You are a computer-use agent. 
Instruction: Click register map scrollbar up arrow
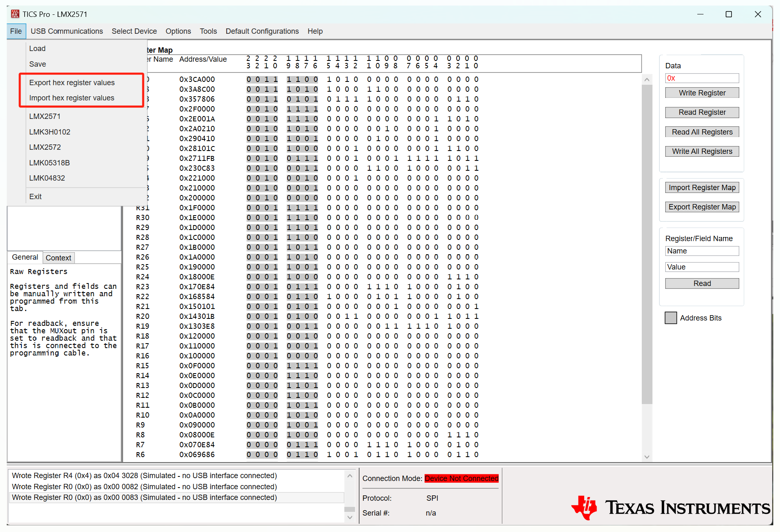[647, 80]
